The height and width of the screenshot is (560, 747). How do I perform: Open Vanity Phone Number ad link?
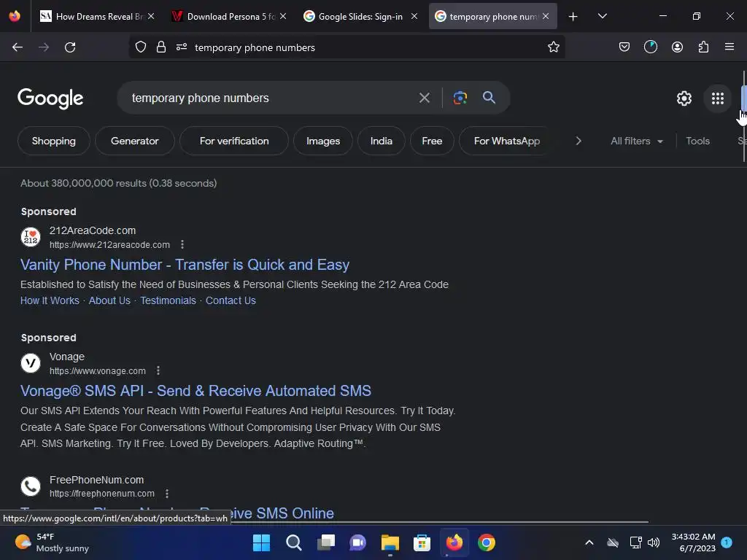[185, 265]
